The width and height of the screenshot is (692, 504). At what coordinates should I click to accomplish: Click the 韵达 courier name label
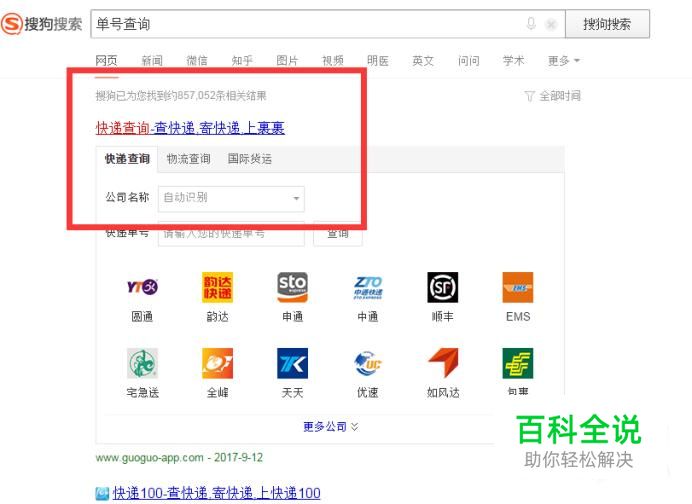tap(218, 316)
